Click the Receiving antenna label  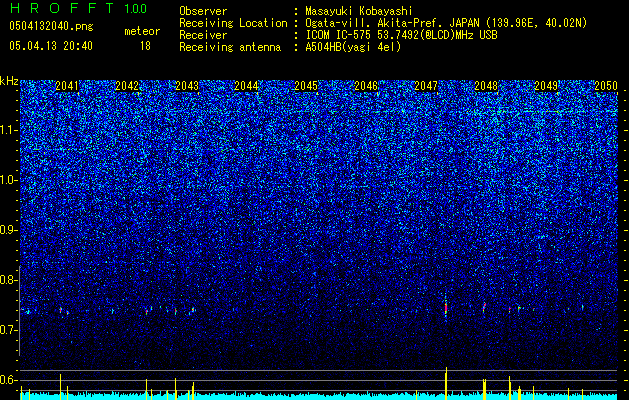point(230,47)
